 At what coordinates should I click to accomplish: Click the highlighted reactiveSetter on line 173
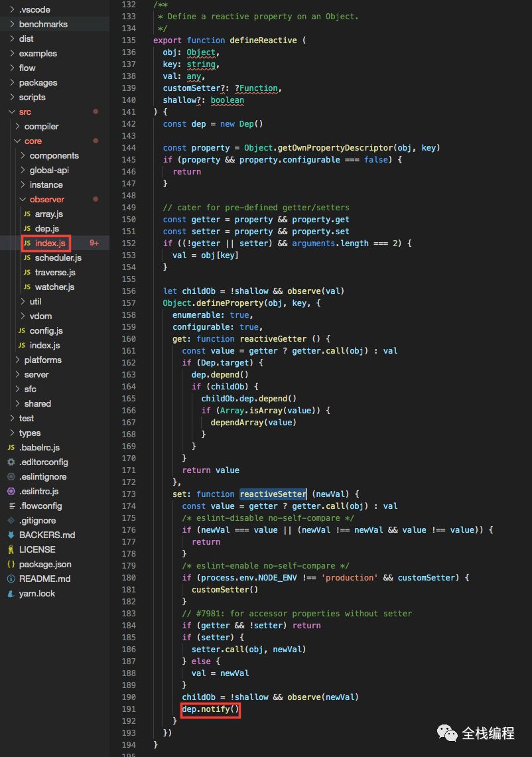tap(273, 494)
